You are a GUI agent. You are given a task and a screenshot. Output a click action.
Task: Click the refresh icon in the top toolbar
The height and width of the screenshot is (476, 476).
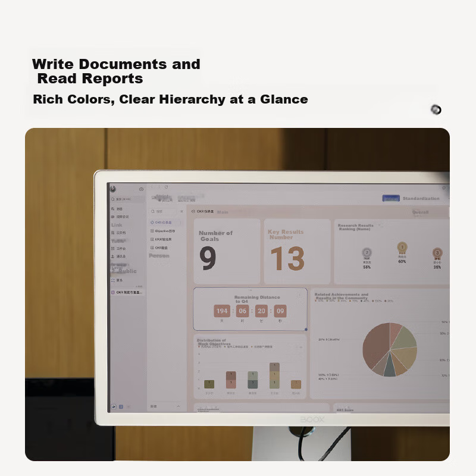pos(166,187)
